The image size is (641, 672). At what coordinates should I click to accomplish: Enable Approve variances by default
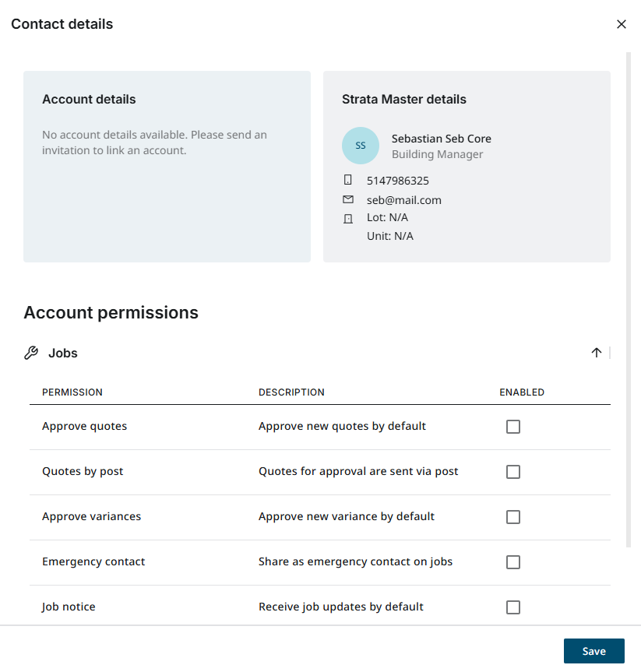(x=513, y=517)
